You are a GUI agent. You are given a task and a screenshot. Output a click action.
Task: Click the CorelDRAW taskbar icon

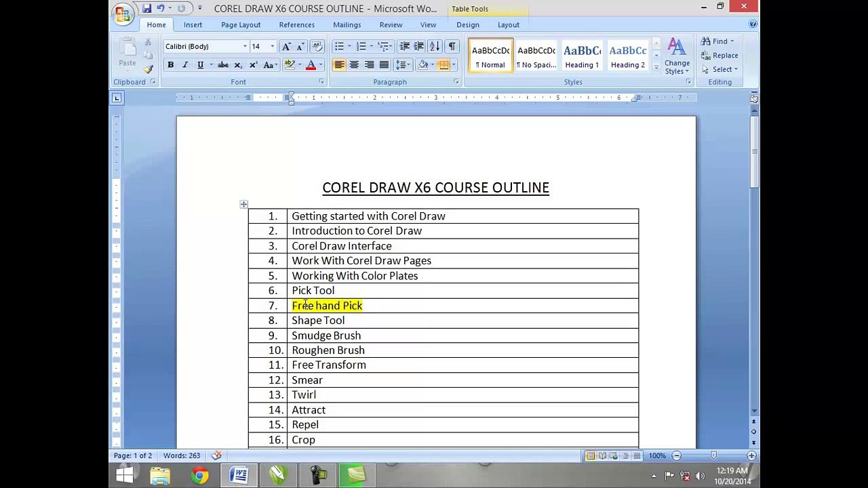(278, 475)
